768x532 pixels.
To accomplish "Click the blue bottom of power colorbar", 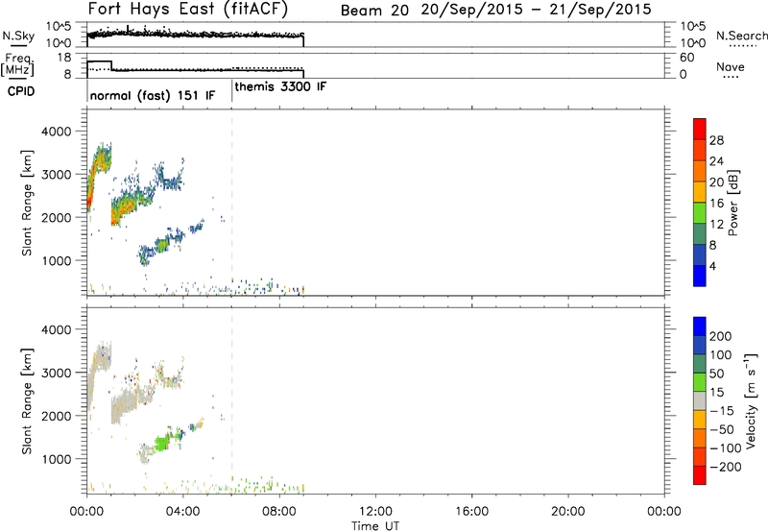I will (700, 276).
